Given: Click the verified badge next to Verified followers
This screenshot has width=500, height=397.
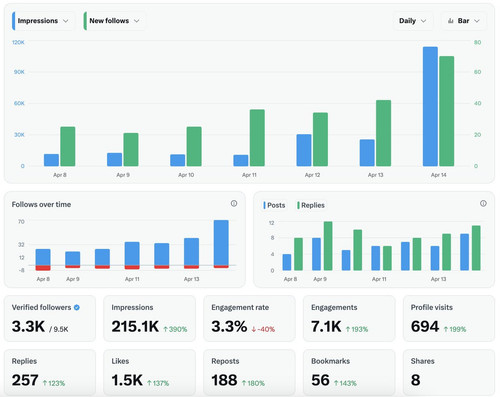Looking at the screenshot, I should [77, 307].
